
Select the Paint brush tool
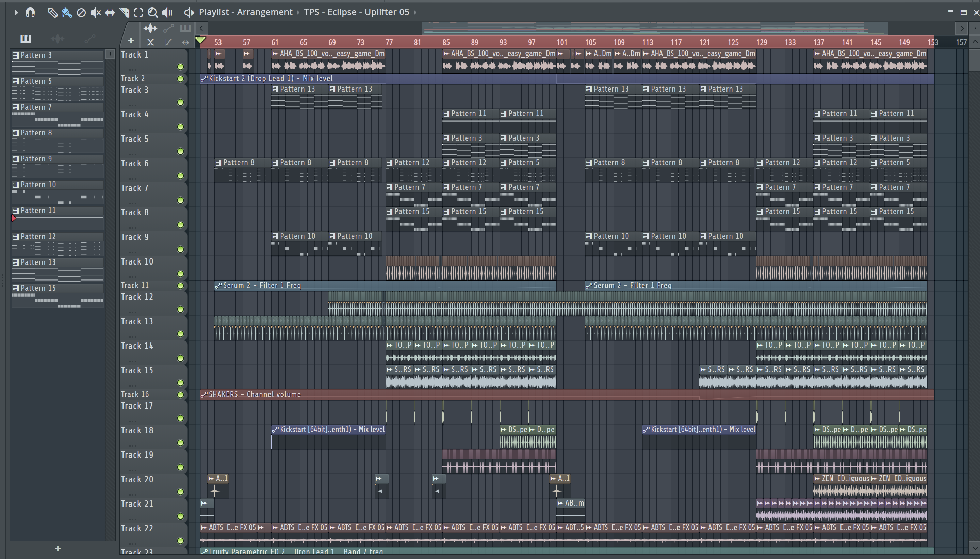click(x=67, y=12)
